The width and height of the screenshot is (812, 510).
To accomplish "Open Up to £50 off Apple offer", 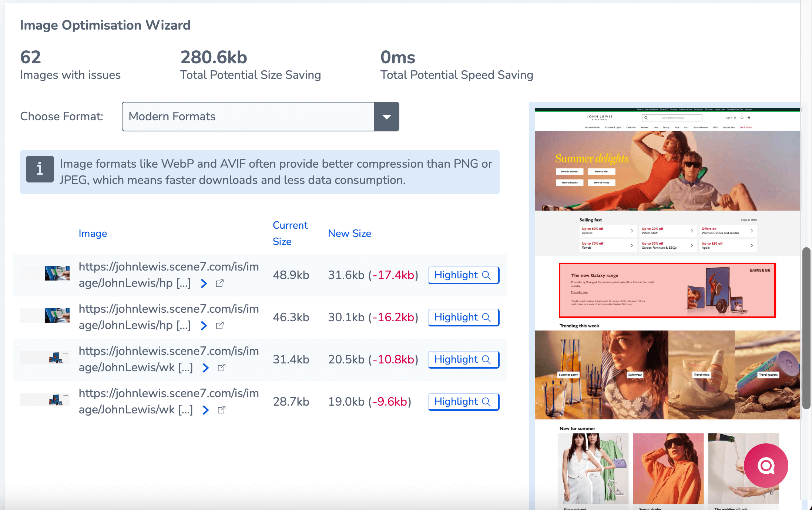I will pos(728,245).
